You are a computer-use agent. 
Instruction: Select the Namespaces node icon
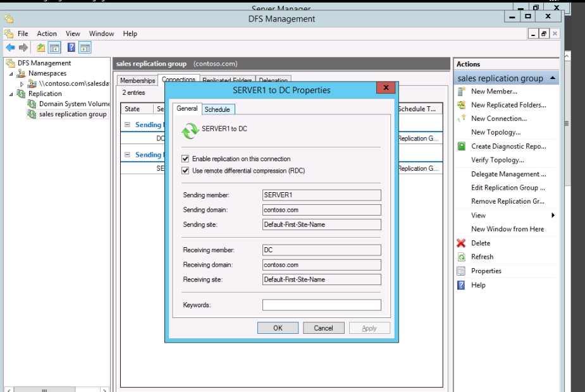click(x=22, y=73)
